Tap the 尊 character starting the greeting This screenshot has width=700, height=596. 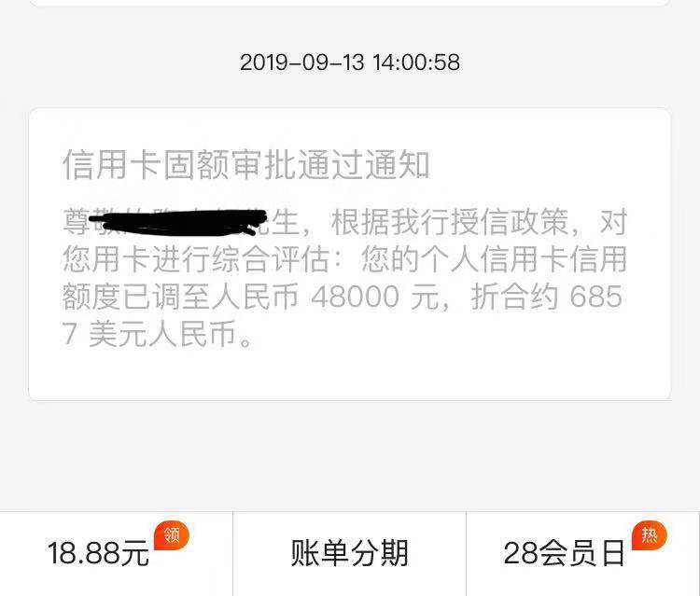pyautogui.click(x=75, y=221)
